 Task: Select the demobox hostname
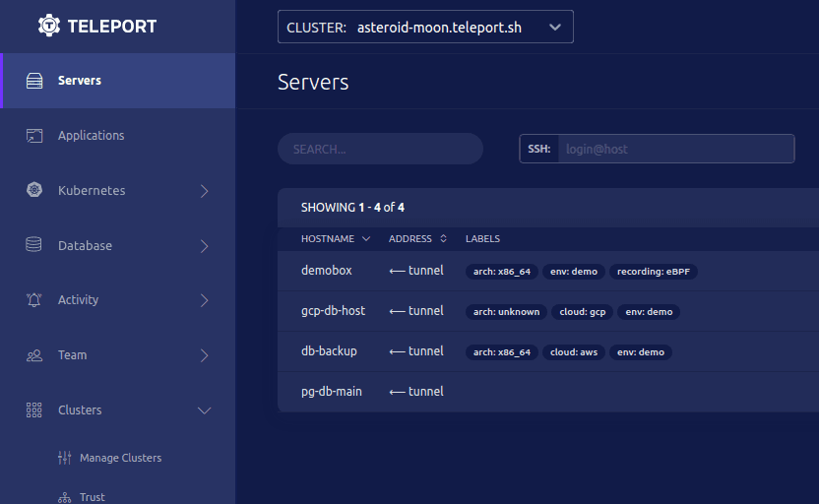pos(327,271)
